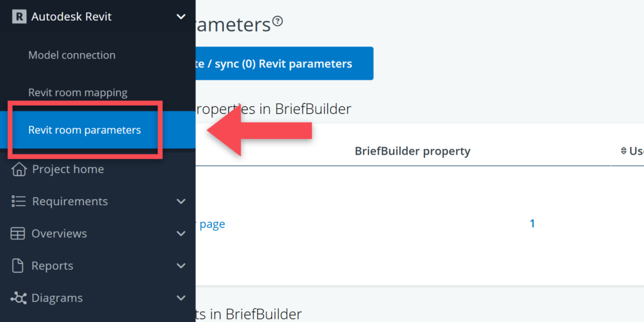Click the column sort arrows icon

623,151
